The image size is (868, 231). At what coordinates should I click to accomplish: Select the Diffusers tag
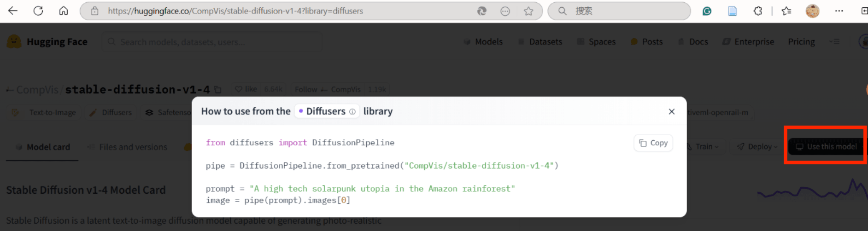point(111,112)
